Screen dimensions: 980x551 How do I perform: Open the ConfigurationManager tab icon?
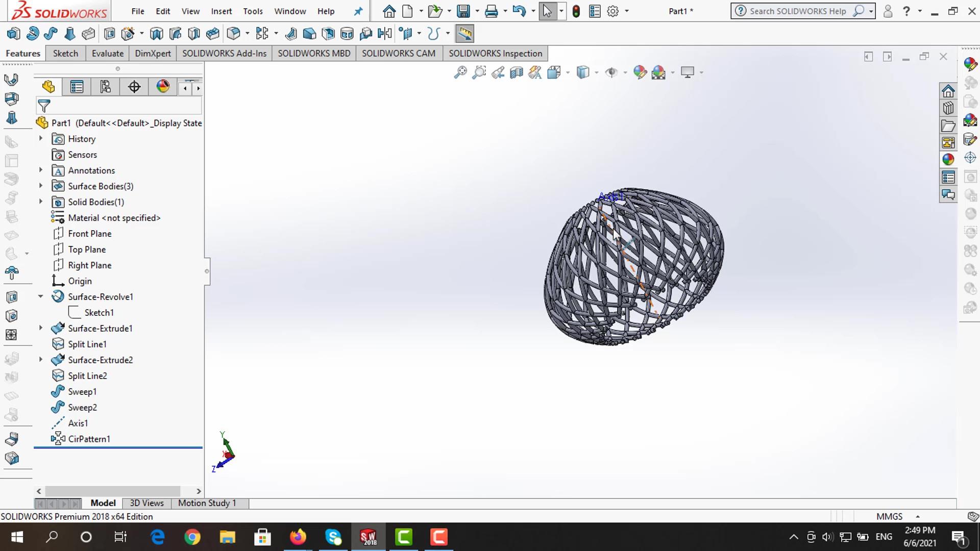click(105, 87)
